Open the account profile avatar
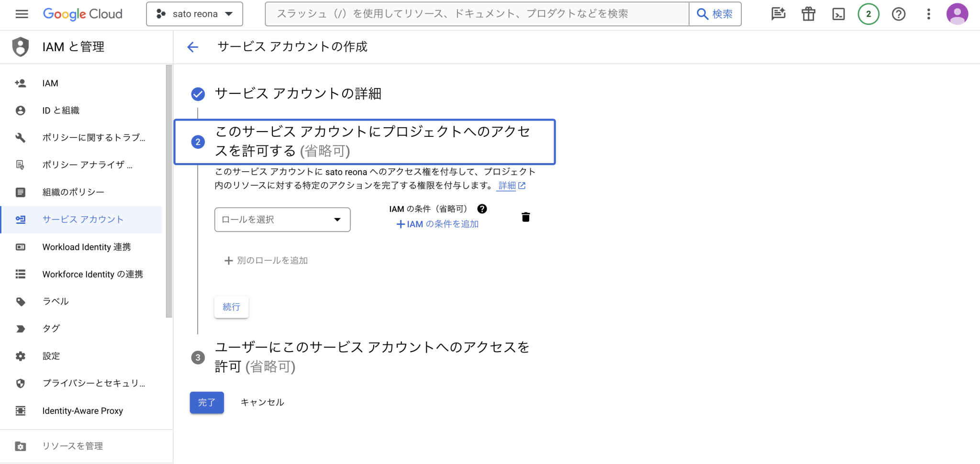 (x=957, y=14)
